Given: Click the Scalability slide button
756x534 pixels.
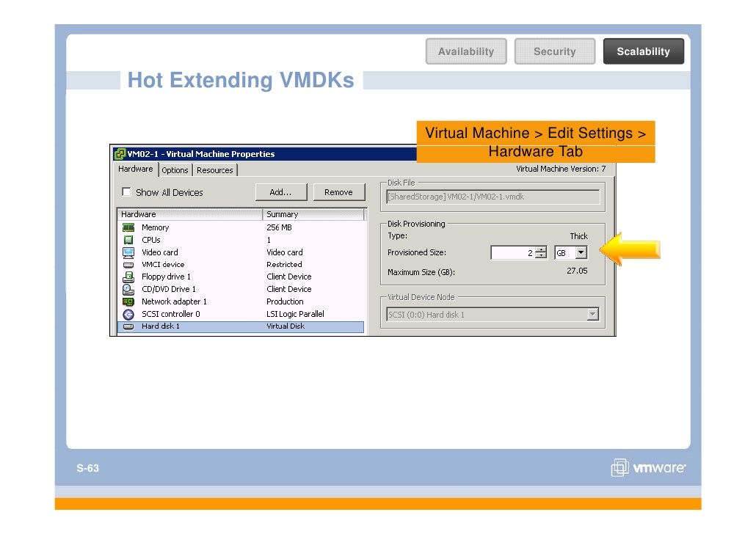Looking at the screenshot, I should (x=644, y=51).
